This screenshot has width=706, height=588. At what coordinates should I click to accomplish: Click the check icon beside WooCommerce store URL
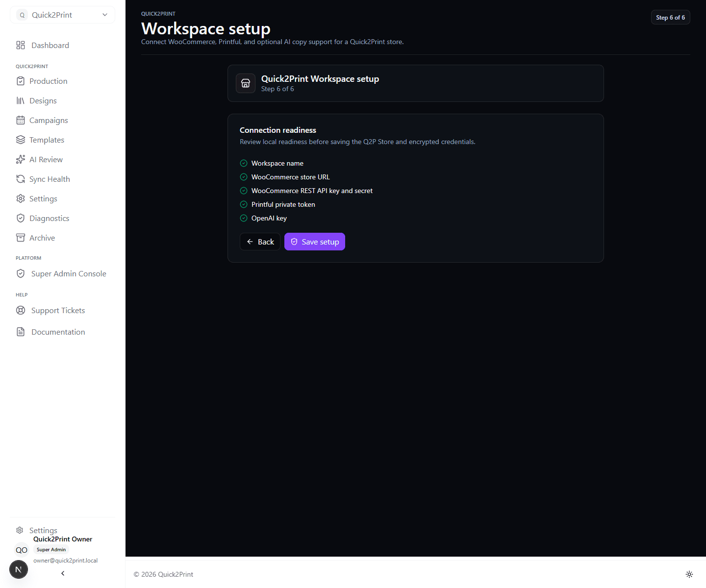pos(244,177)
